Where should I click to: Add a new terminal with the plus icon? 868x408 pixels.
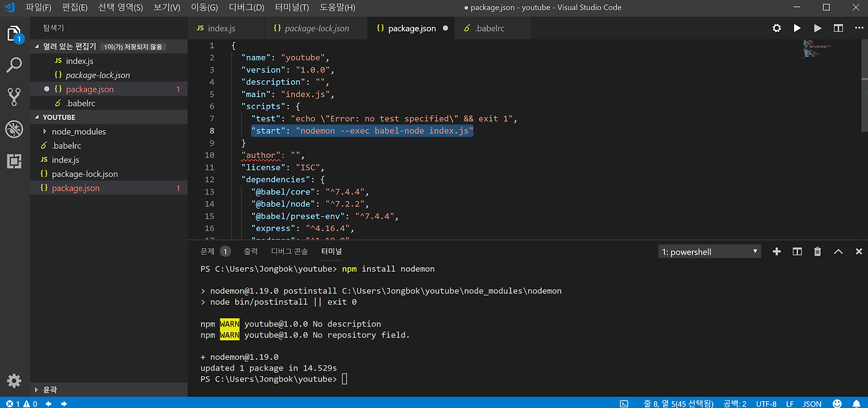click(x=777, y=251)
